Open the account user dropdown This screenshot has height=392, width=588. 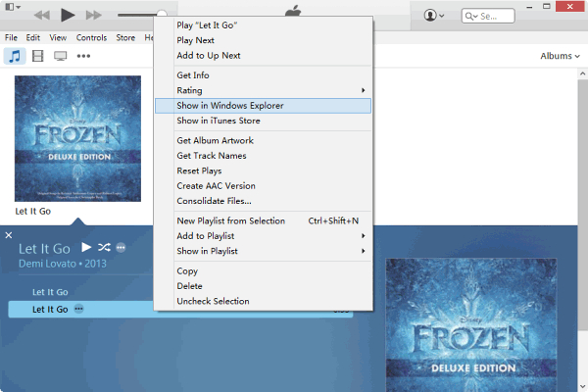click(433, 16)
